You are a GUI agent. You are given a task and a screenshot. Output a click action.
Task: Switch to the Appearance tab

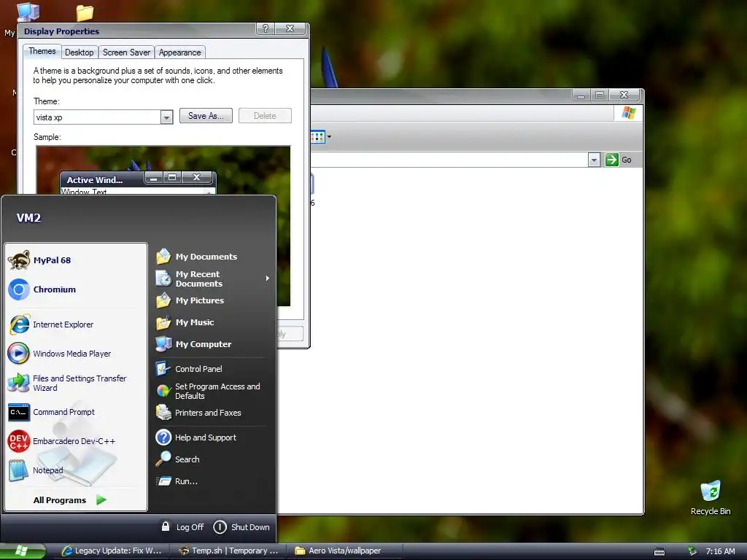point(180,52)
